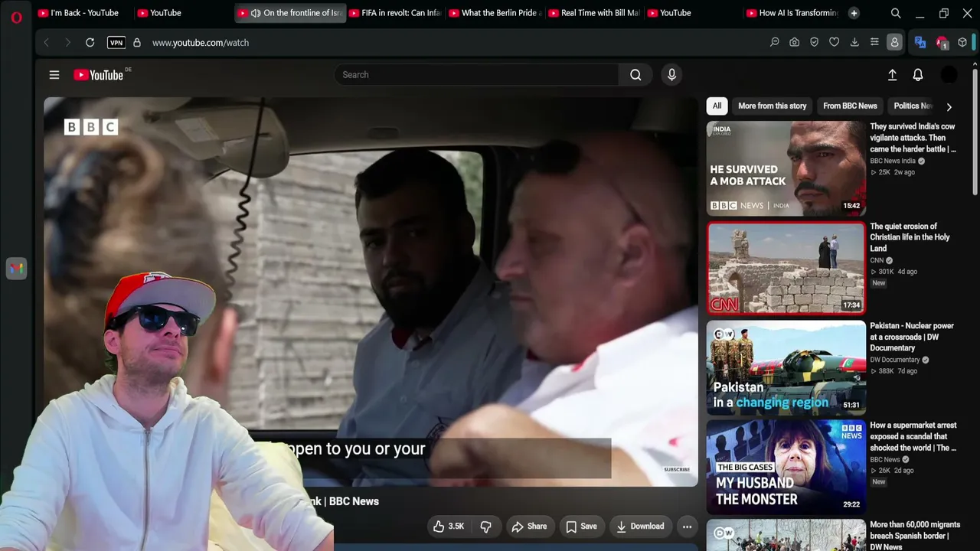Open 'Pakistan - Nuclear power at a crossroads' title
Viewport: 980px width, 551px height.
(912, 337)
